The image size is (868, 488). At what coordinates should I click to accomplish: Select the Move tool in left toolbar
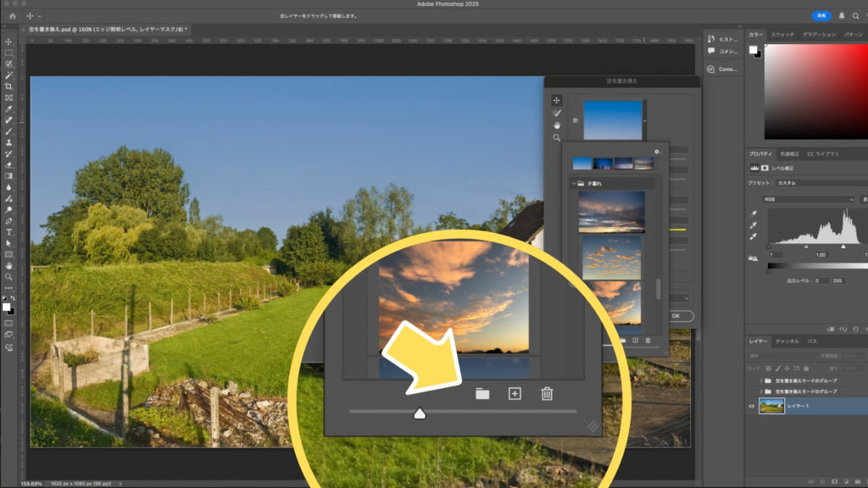(x=8, y=42)
